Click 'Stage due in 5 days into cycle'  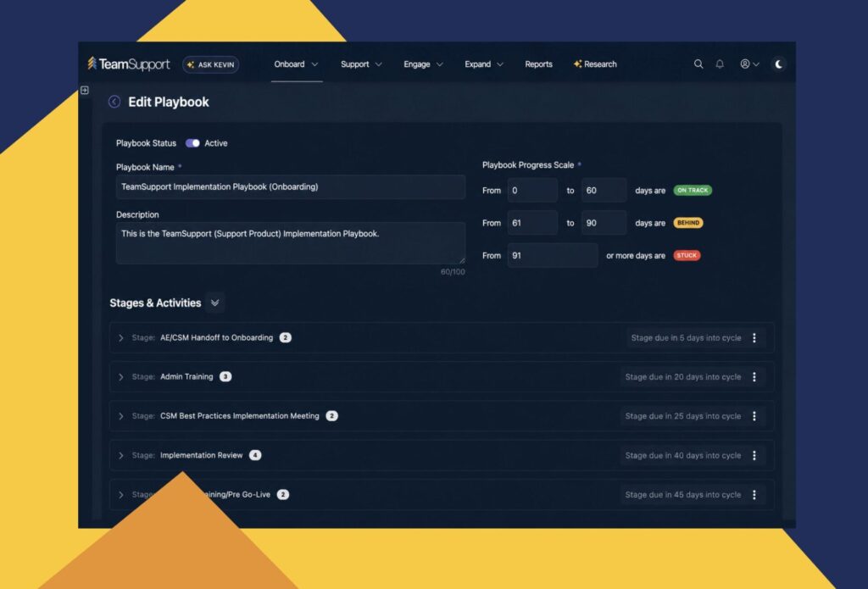[686, 337]
